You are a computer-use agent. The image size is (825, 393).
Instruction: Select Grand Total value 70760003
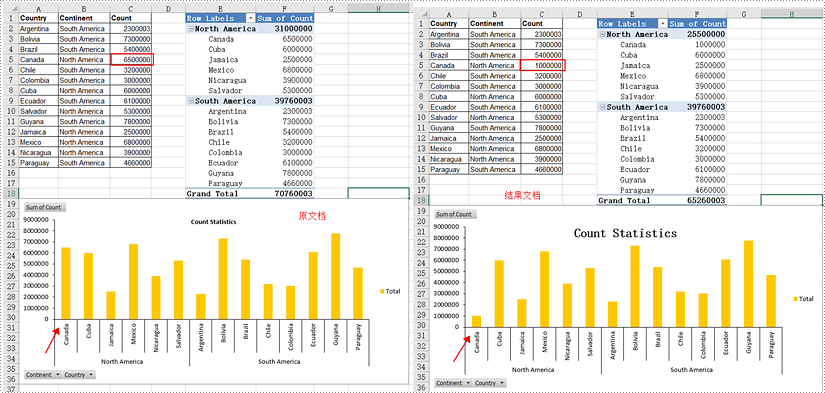point(285,194)
